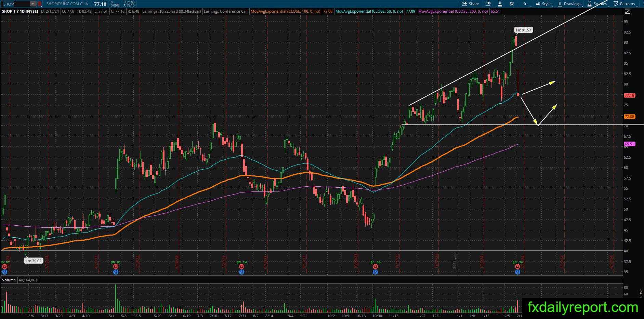Click the red 77.18 last-price tag on axis

(629, 95)
